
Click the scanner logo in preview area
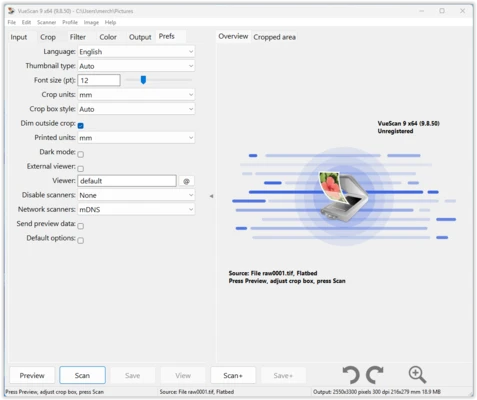point(344,196)
